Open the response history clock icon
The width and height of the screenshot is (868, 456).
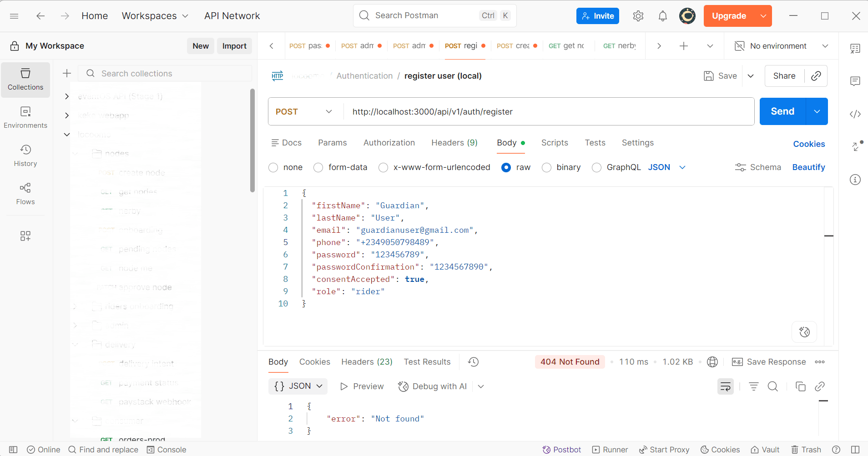coord(474,362)
